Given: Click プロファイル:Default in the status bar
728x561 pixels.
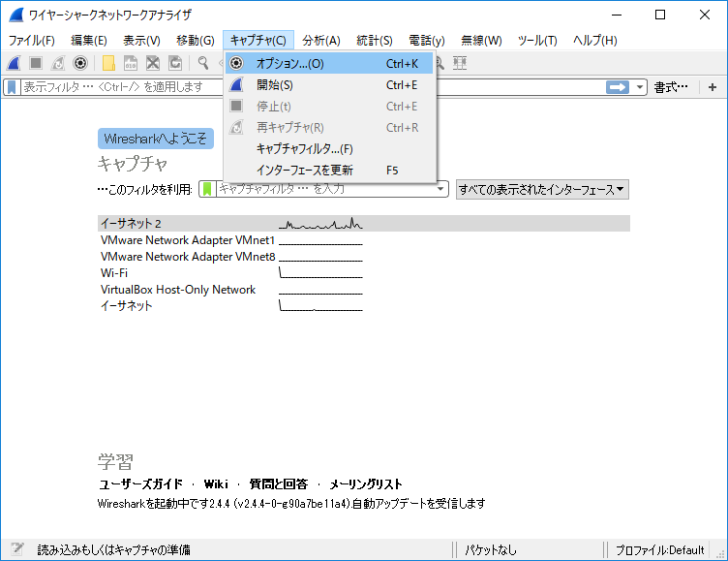Looking at the screenshot, I should [x=660, y=549].
